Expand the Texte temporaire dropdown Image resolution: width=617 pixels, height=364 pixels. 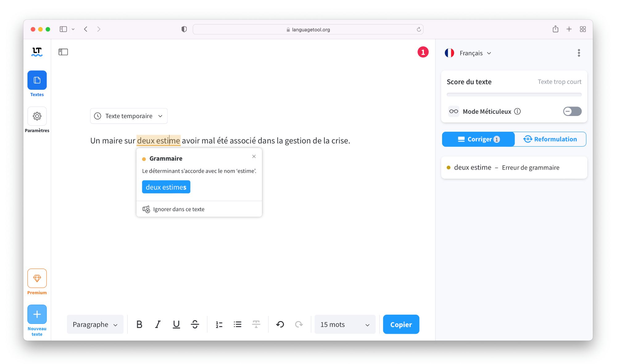pos(160,116)
